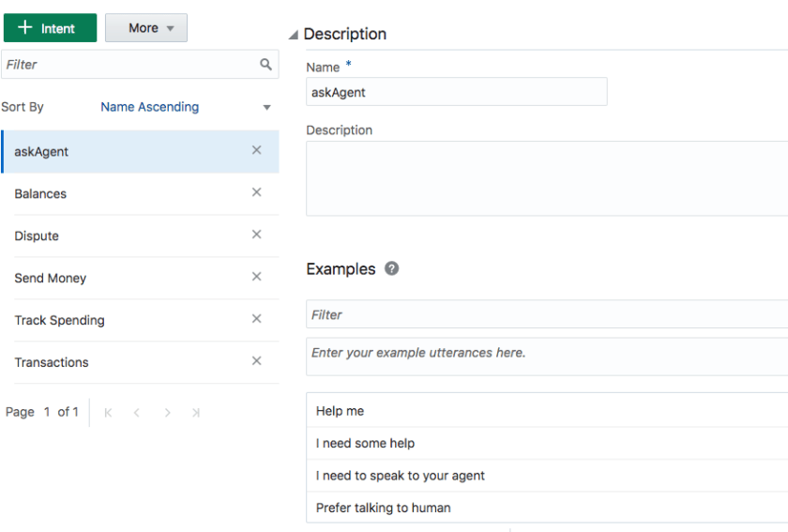Collapse the Description section triangle
Image resolution: width=788 pixels, height=532 pixels.
tap(294, 35)
